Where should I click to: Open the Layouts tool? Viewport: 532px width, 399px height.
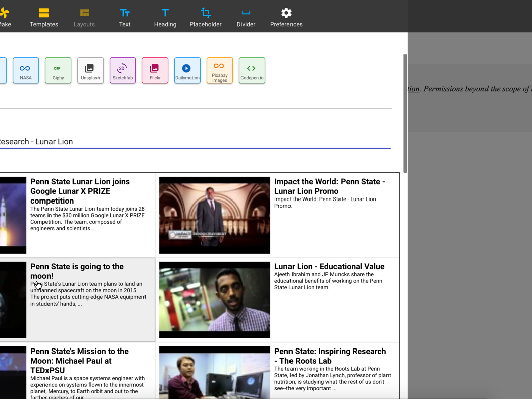[x=84, y=17]
